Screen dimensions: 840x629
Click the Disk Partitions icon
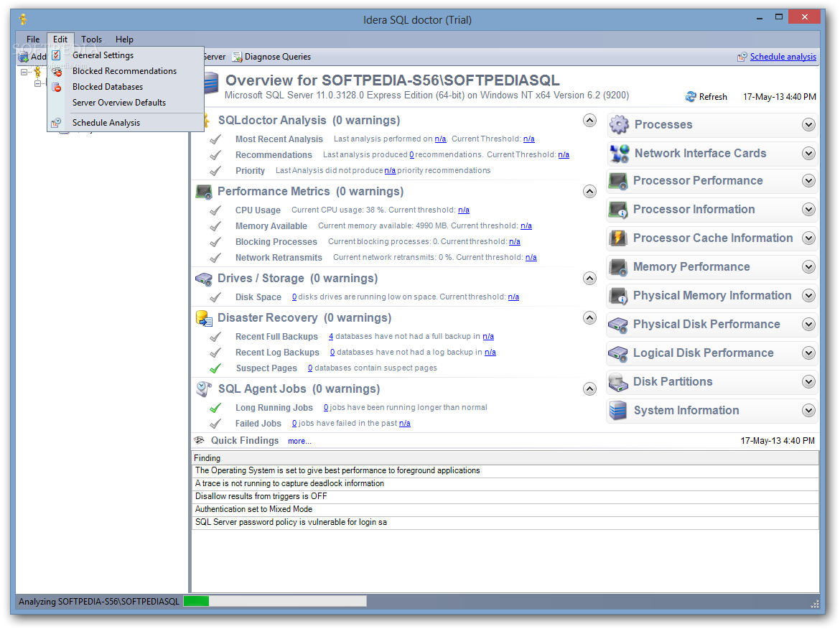618,381
